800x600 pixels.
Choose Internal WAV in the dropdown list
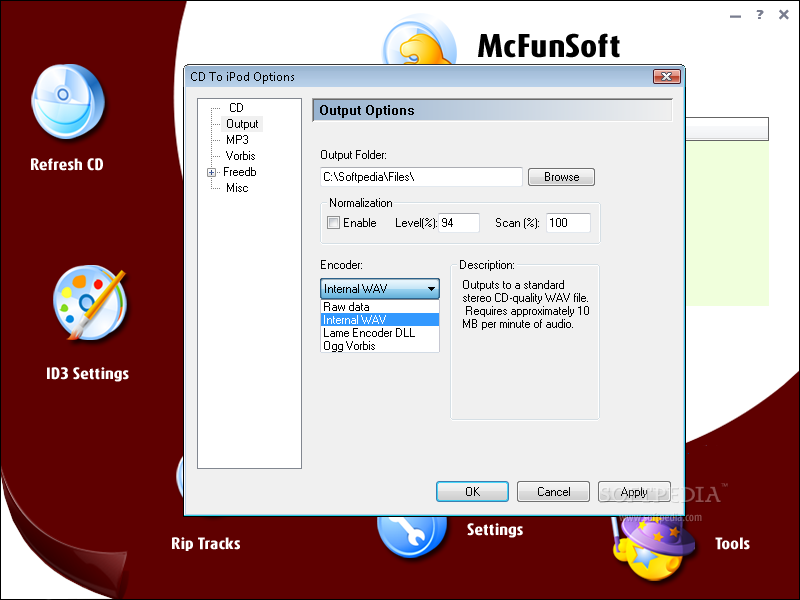coord(380,320)
